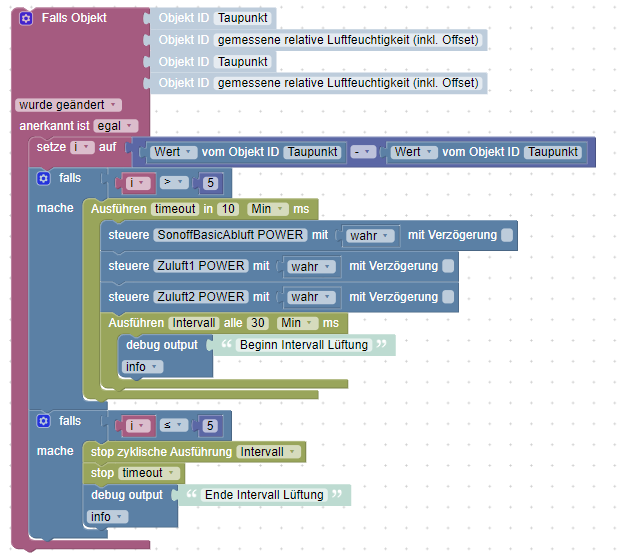Open info level dropdown under Ende debug output
This screenshot has width=633, height=557.
pyautogui.click(x=107, y=517)
